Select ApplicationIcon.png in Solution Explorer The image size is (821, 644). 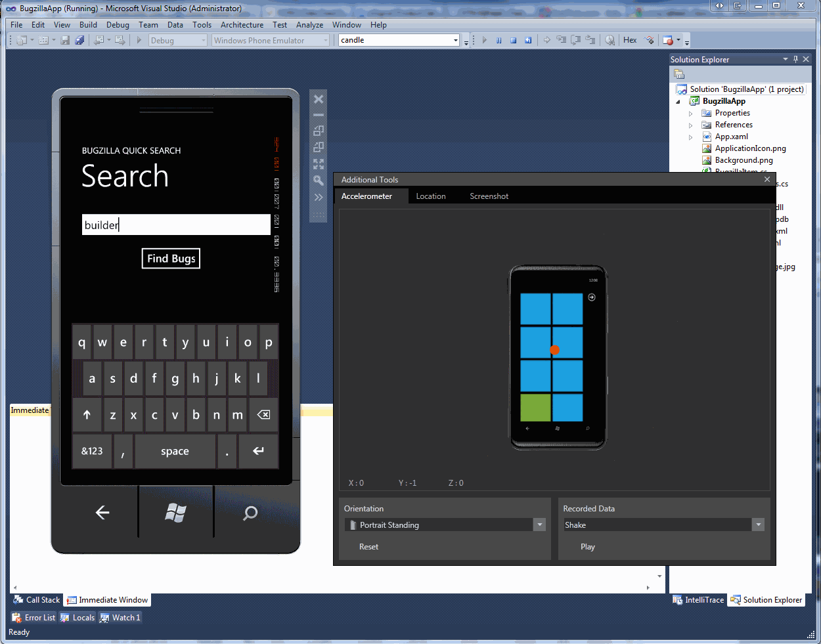tap(750, 148)
